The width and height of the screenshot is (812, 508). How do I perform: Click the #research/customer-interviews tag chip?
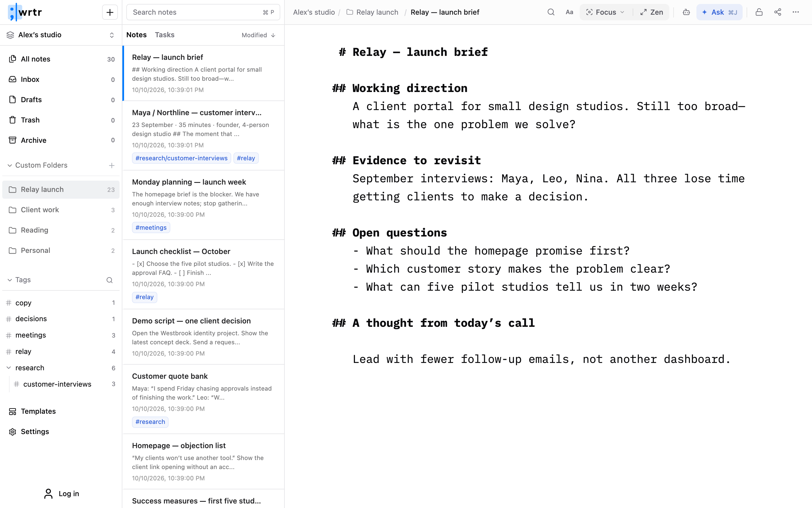(182, 158)
